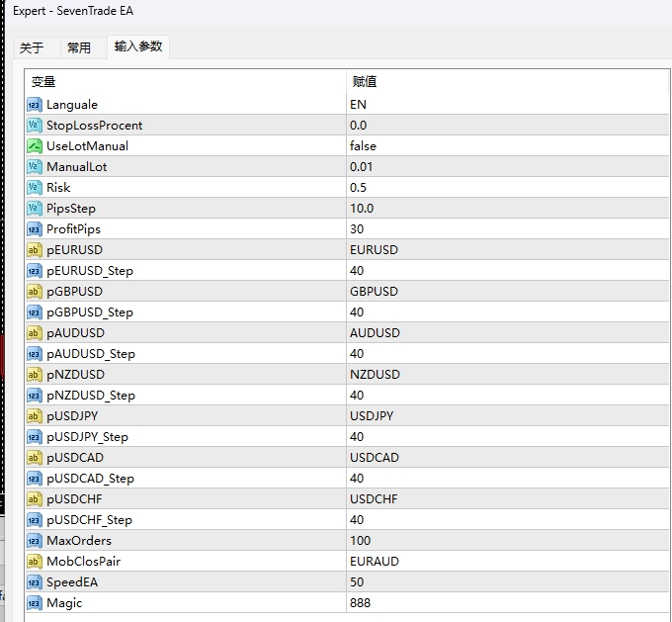Click the integer icon beside pUSDJPY_Step
Image resolution: width=672 pixels, height=622 pixels.
(35, 437)
